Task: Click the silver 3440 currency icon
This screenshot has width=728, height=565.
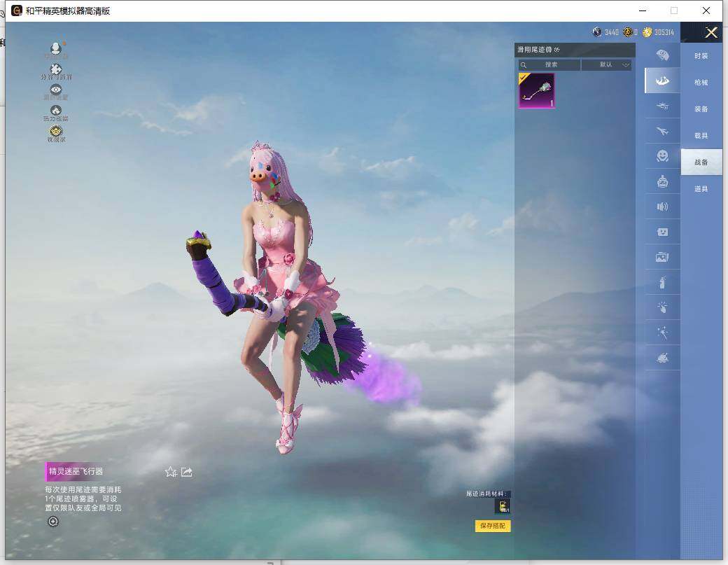Action: 597,32
